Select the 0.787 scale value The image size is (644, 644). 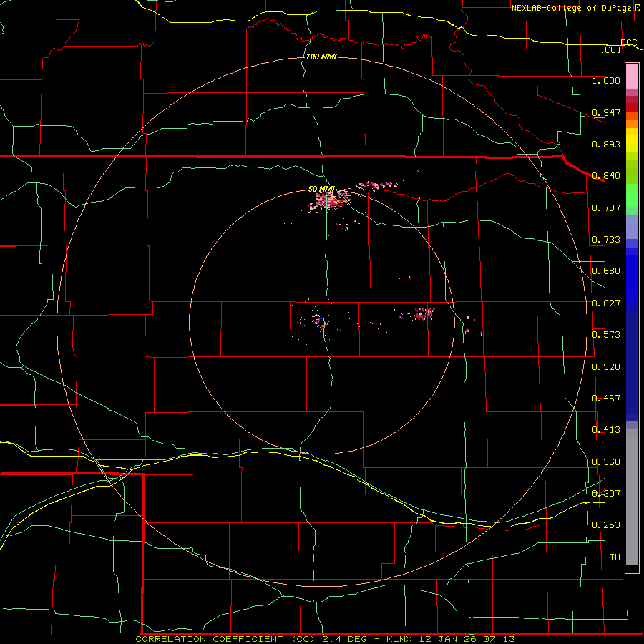[606, 208]
